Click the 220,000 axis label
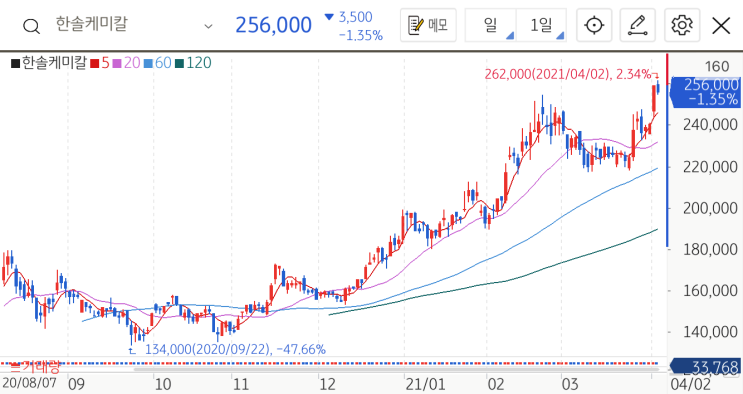 (x=710, y=167)
